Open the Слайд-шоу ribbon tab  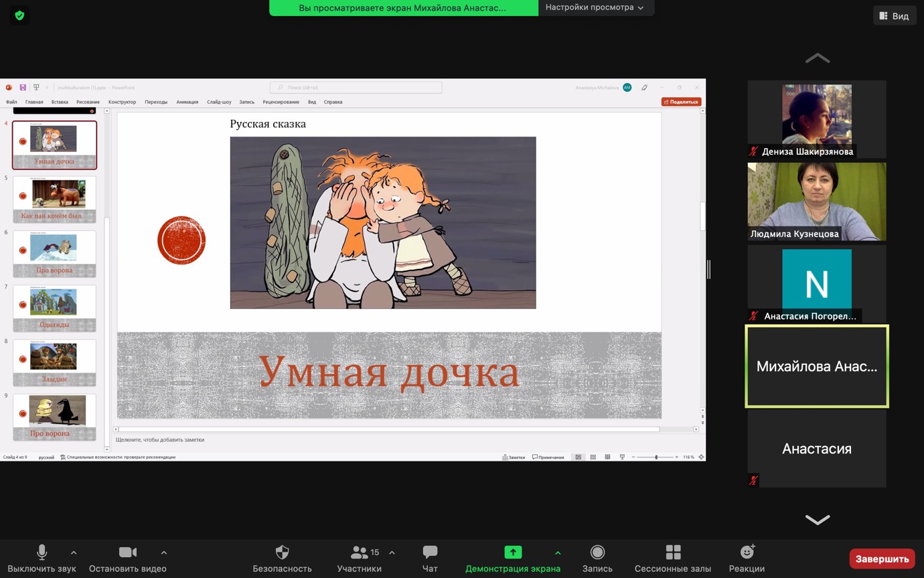[219, 102]
